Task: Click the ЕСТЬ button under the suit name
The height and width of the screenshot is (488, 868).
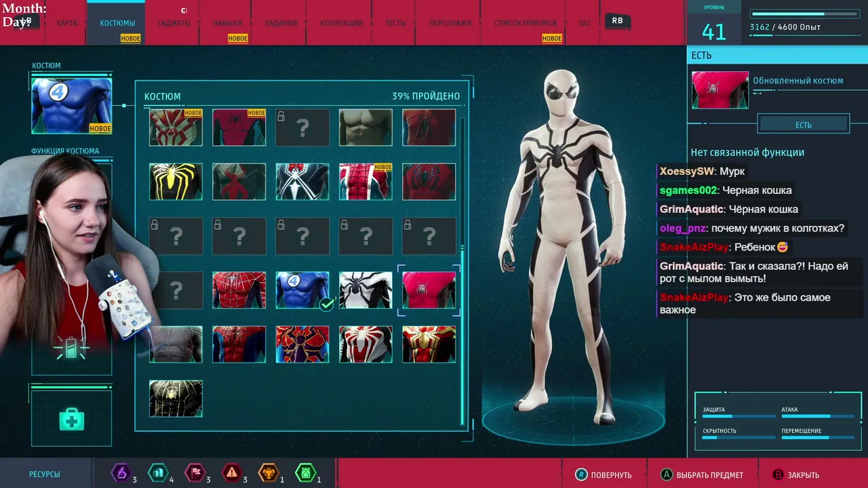Action: (x=804, y=125)
